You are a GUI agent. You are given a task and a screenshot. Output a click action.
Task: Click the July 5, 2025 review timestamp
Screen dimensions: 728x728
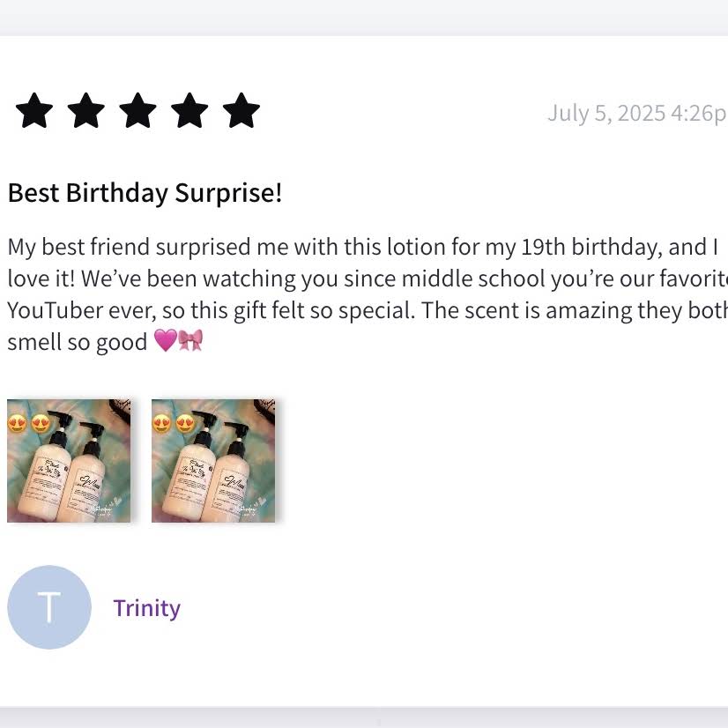(636, 113)
